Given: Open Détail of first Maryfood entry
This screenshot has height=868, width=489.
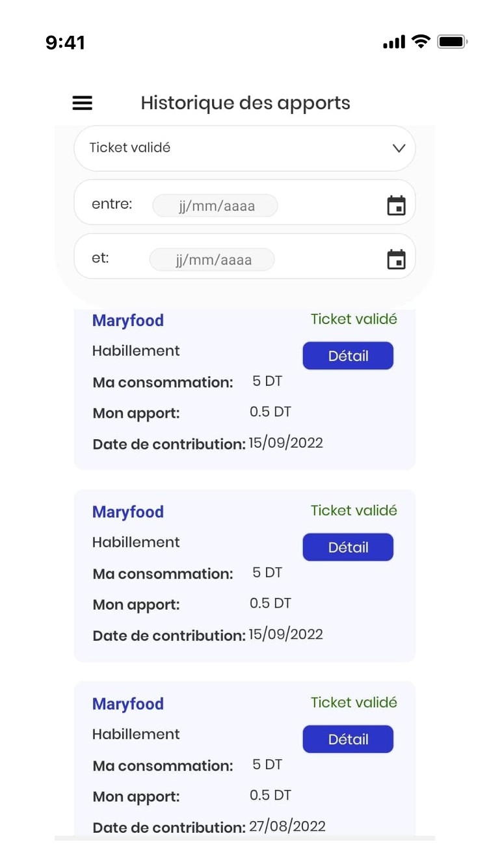Looking at the screenshot, I should point(348,356).
